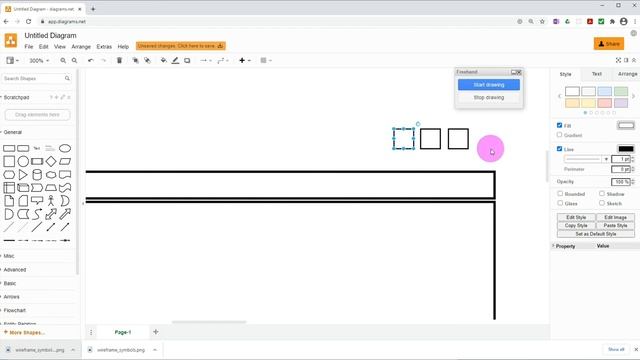
Task: Select the actor stick figure shape
Action: coord(51,200)
